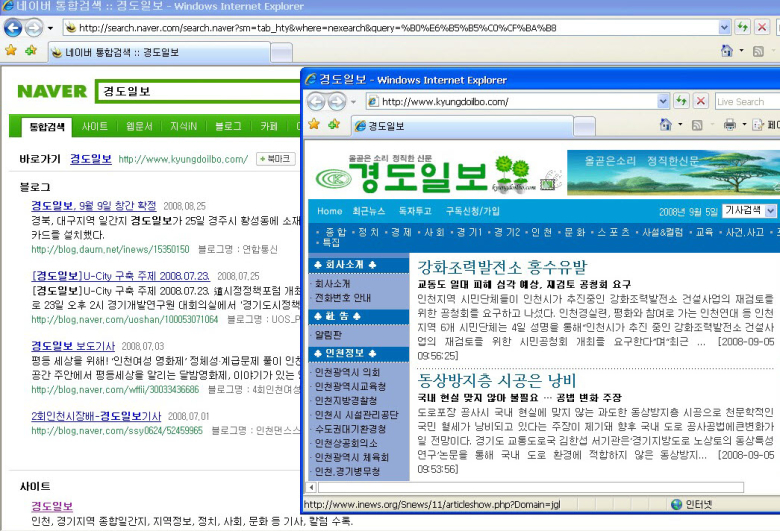Open recent pages dropdown in Naver window
Screen dimensions: 780x531
point(50,28)
